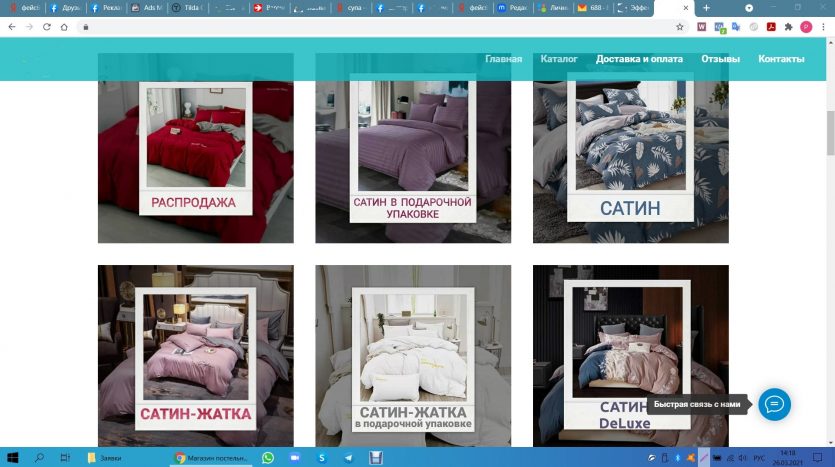The width and height of the screenshot is (835, 467).
Task: Open Skype from the taskbar
Action: coord(322,457)
